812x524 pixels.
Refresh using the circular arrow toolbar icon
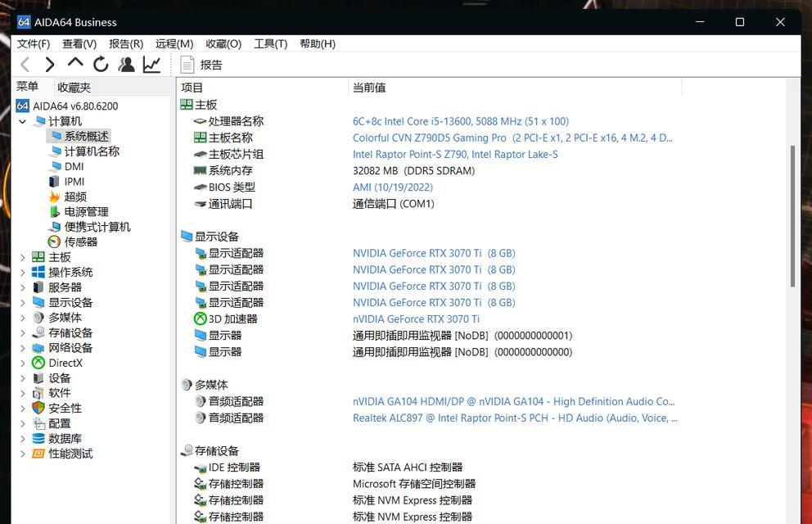click(101, 64)
